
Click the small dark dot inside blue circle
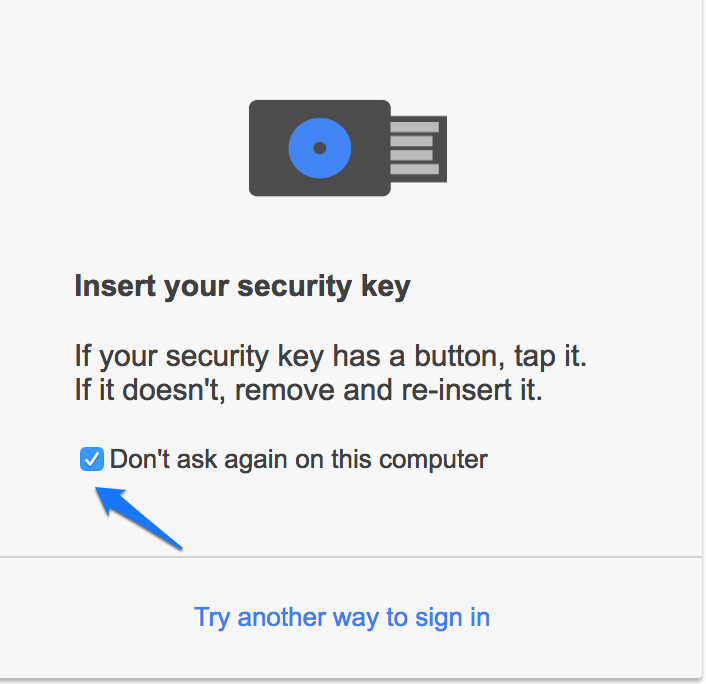(320, 148)
